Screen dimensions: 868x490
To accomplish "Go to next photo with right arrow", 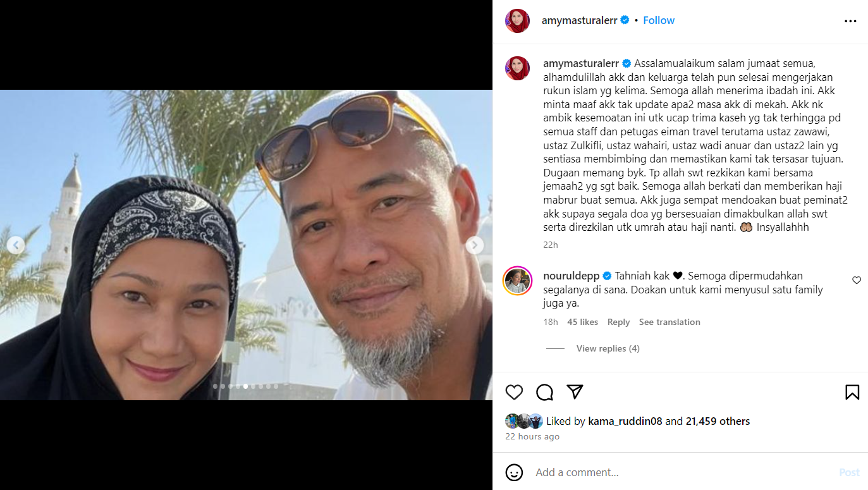I will point(475,245).
